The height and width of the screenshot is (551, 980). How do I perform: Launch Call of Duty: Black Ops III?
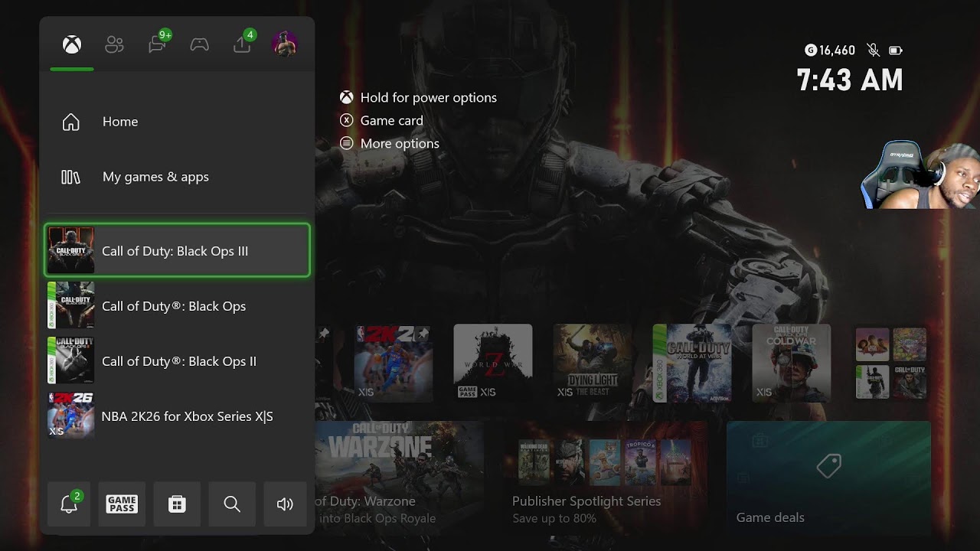pos(178,250)
